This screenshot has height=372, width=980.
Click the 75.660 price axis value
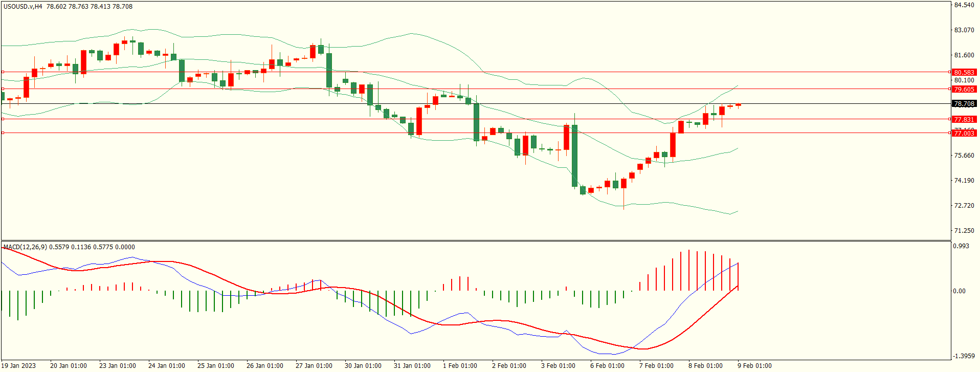coord(964,156)
